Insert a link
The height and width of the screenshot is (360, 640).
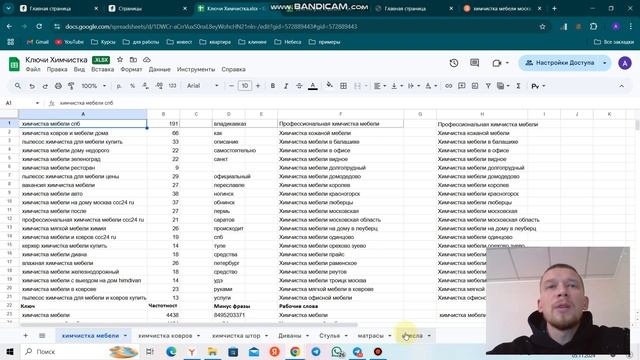pos(448,86)
